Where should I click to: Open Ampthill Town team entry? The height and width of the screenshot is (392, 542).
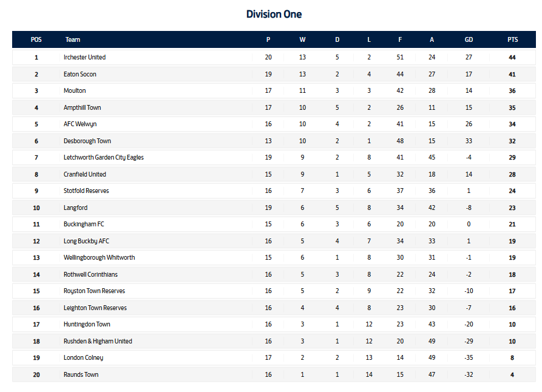[x=82, y=107]
